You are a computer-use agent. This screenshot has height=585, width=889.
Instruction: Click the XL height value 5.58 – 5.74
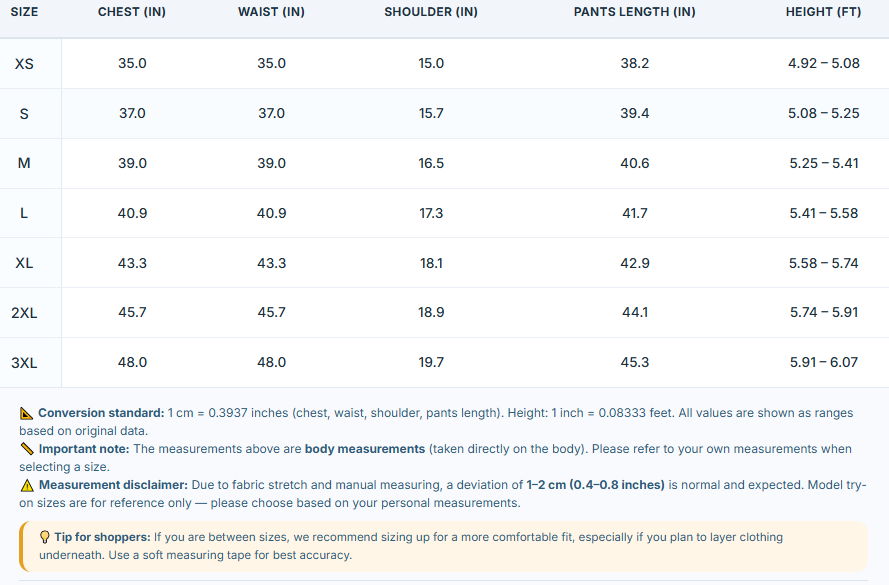point(824,263)
